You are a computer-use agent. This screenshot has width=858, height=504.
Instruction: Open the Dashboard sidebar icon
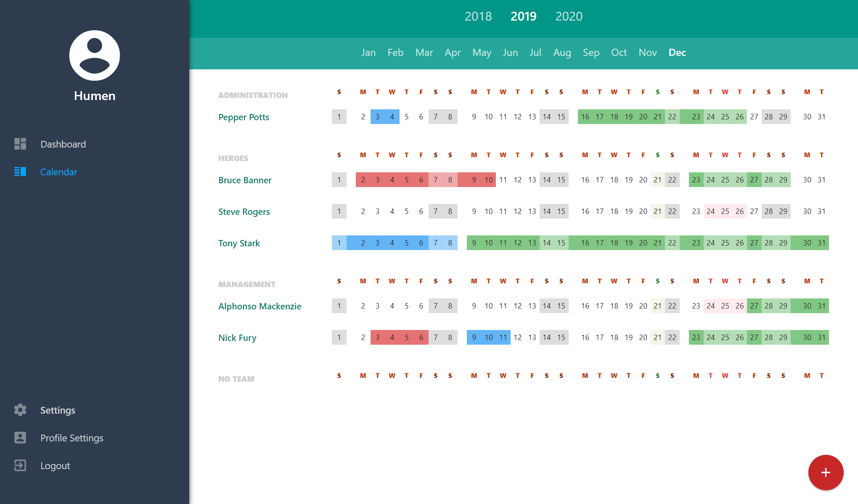(x=19, y=144)
